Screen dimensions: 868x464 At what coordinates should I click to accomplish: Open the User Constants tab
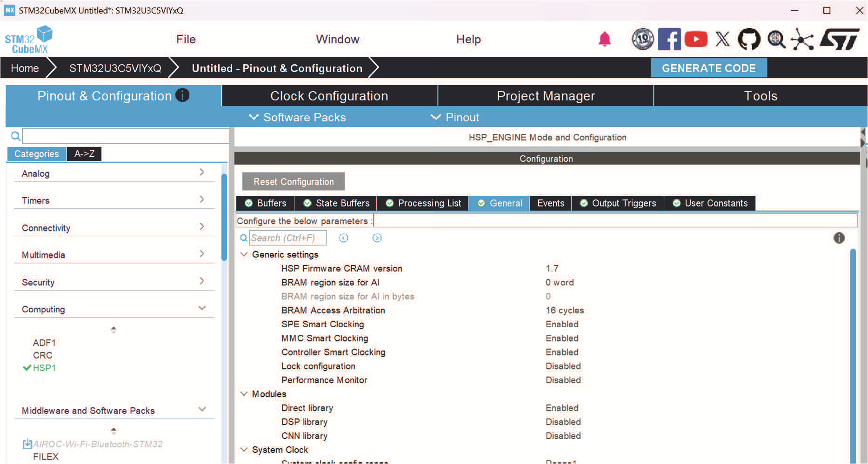pos(710,203)
